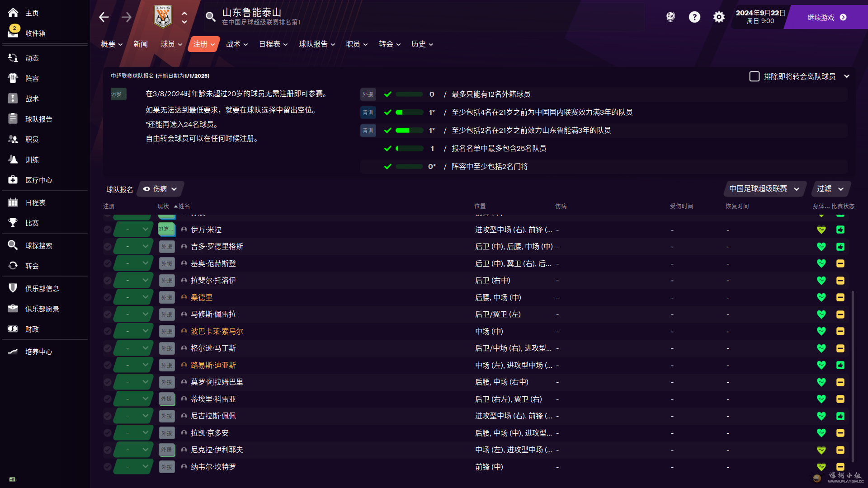Open 医疗中心 from the sidebar
Image resolution: width=868 pixels, height=488 pixels.
click(38, 180)
